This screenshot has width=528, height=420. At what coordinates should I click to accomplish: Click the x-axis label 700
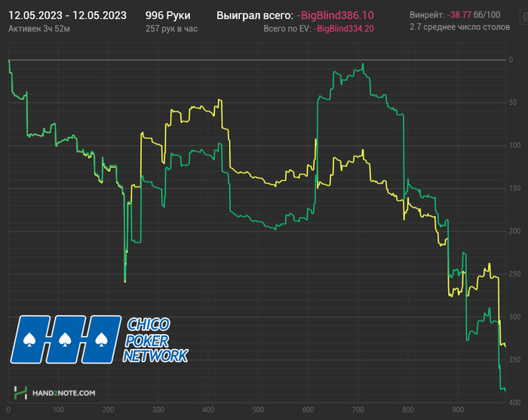358,410
